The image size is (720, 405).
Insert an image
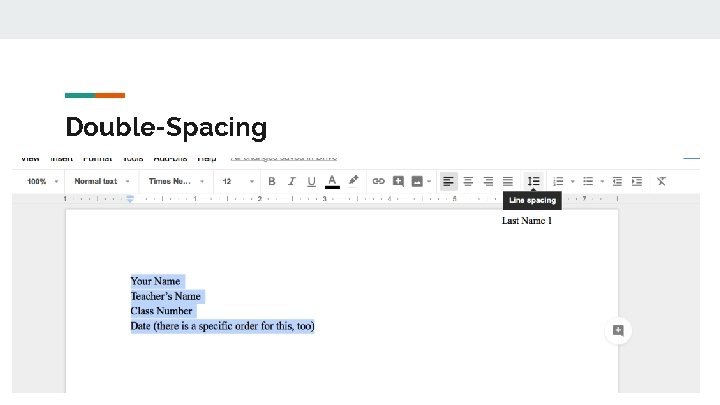coord(417,181)
